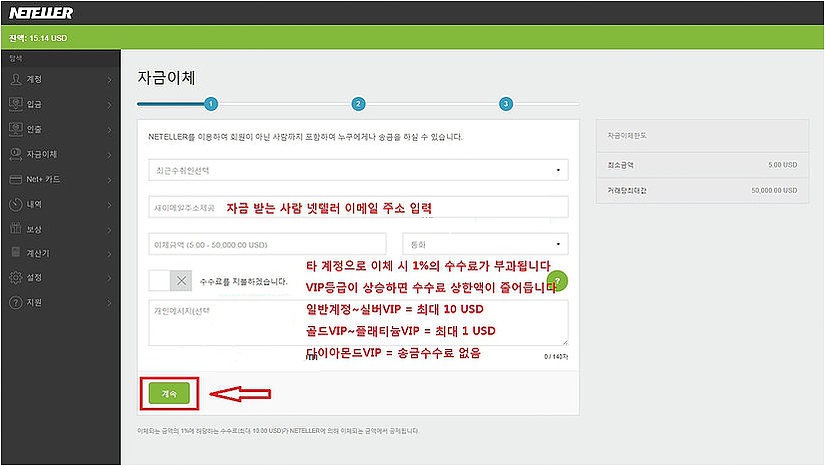This screenshot has height=466, width=825.
Task: Click the 개인메시지 personal message text area
Action: click(x=358, y=323)
